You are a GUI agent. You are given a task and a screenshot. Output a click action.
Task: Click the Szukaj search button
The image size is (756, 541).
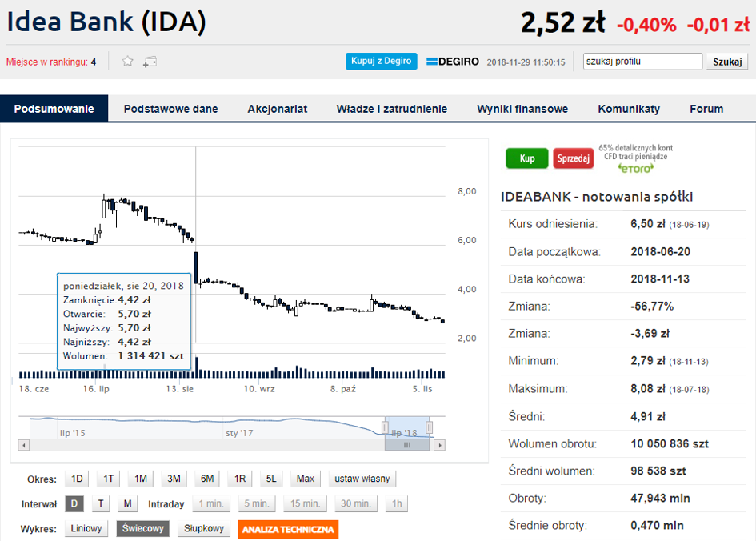(727, 62)
